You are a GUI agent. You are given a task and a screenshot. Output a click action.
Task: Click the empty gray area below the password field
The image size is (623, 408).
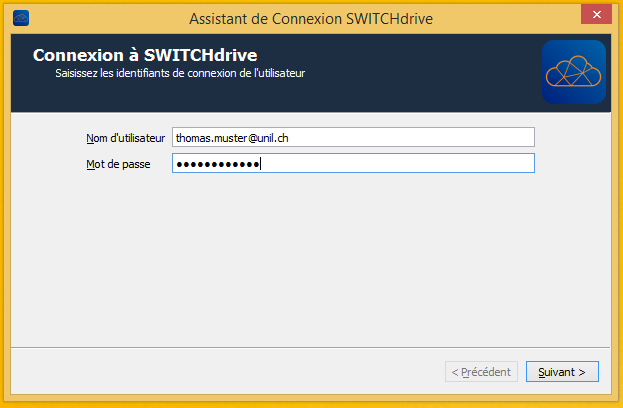[x=310, y=260]
